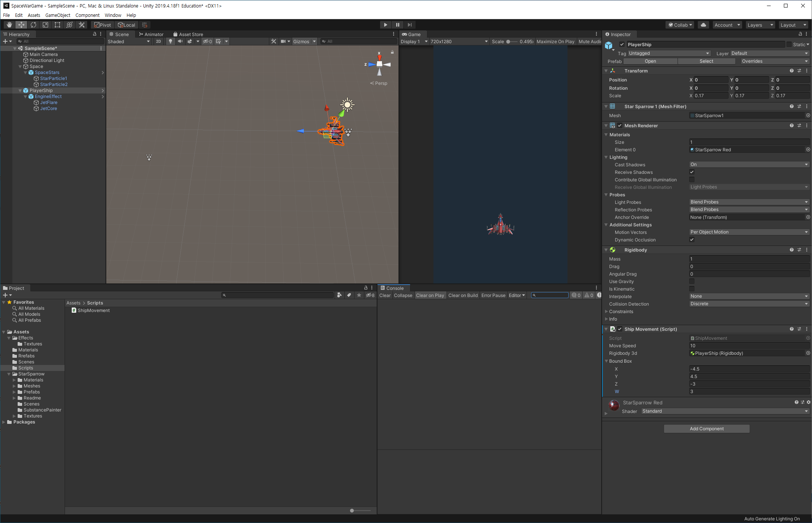The width and height of the screenshot is (812, 523).
Task: Click the cloud services icon
Action: tap(703, 25)
